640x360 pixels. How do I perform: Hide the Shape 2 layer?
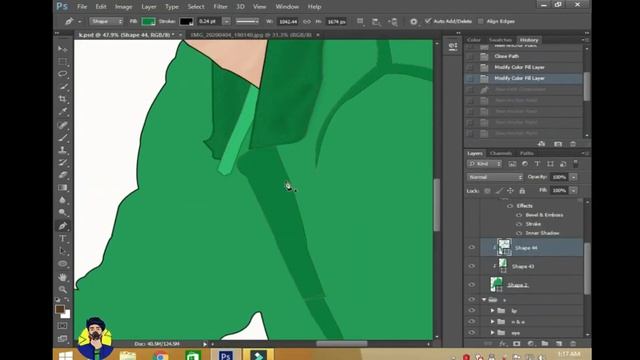471,284
